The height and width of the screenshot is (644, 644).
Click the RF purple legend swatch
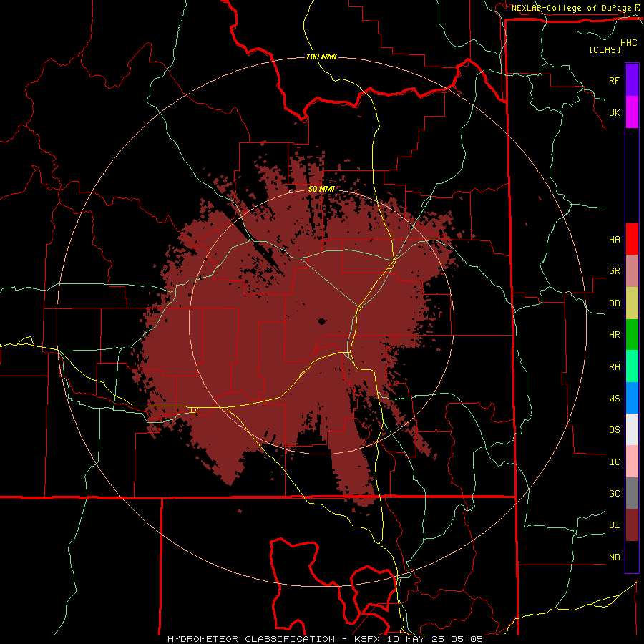pyautogui.click(x=632, y=79)
